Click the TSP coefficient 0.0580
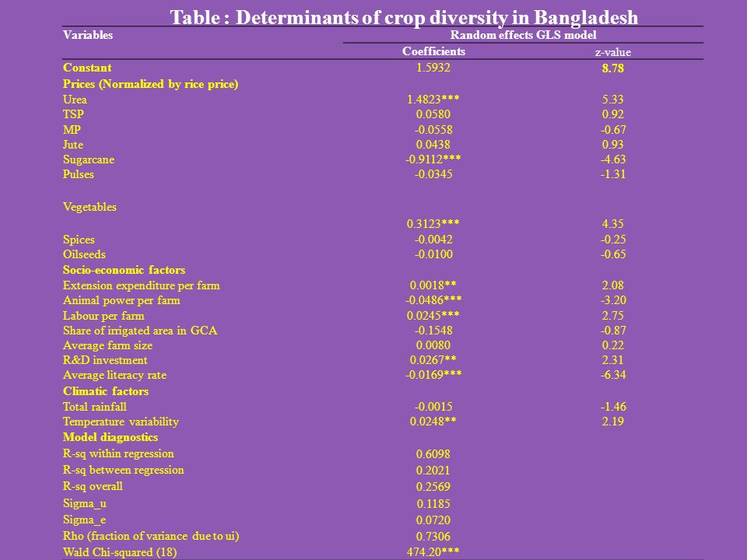 coord(433,114)
